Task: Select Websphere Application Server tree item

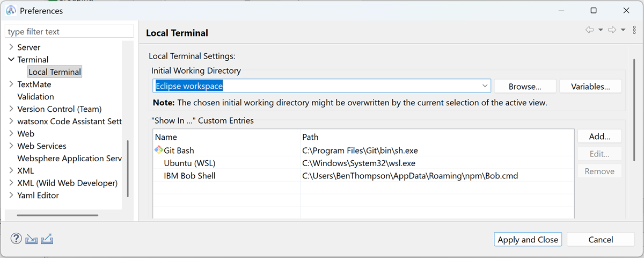Action: [x=70, y=159]
